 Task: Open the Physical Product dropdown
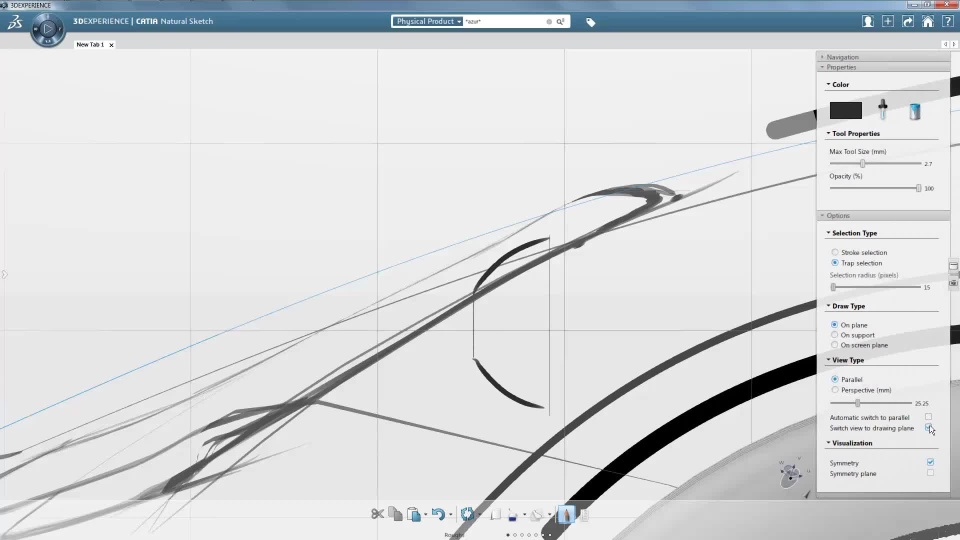point(427,21)
